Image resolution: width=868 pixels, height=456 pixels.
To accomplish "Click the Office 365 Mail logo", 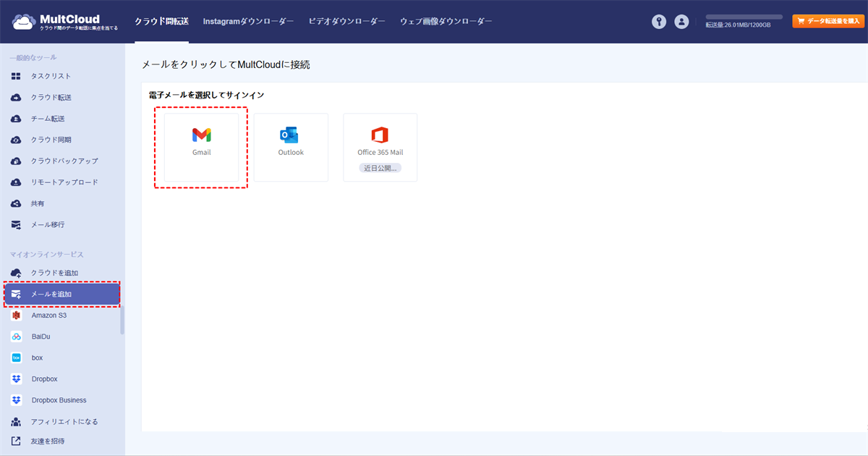I will (380, 135).
